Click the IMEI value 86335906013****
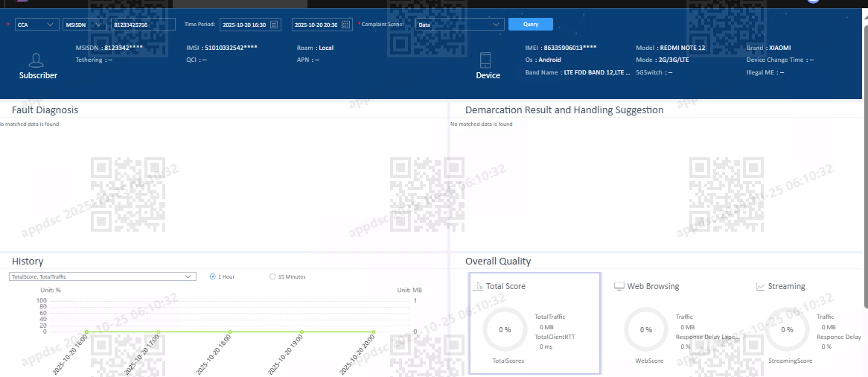 click(570, 48)
